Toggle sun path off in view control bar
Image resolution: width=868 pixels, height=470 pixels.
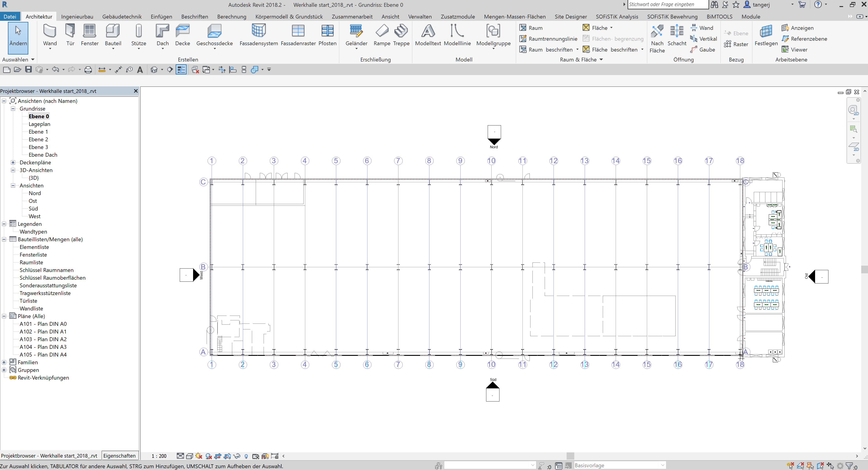199,456
